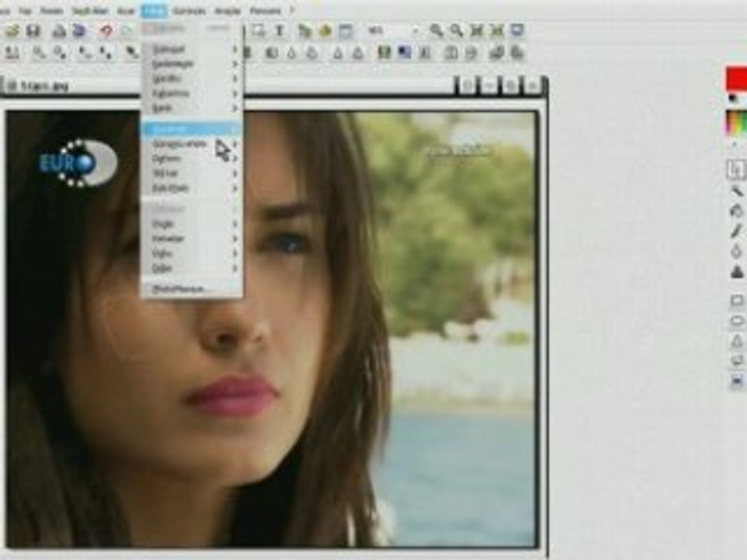Select the Magic wand tool
The image size is (747, 560).
pyautogui.click(x=737, y=191)
